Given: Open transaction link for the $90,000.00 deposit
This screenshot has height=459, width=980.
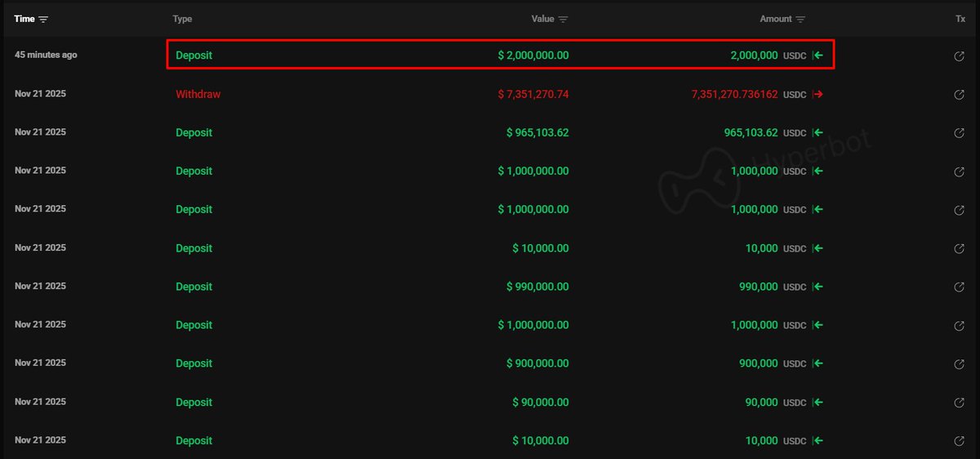Looking at the screenshot, I should tap(960, 402).
